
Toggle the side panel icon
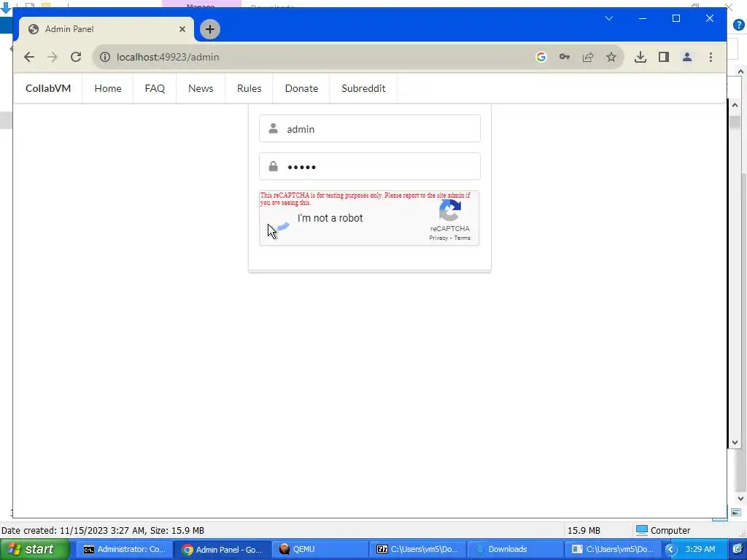664,57
